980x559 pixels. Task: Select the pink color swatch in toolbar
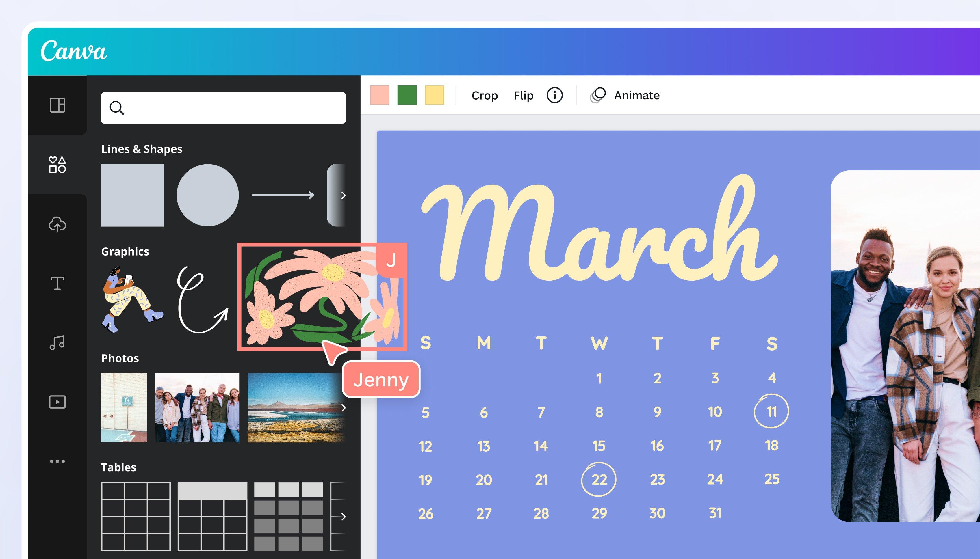coord(381,95)
